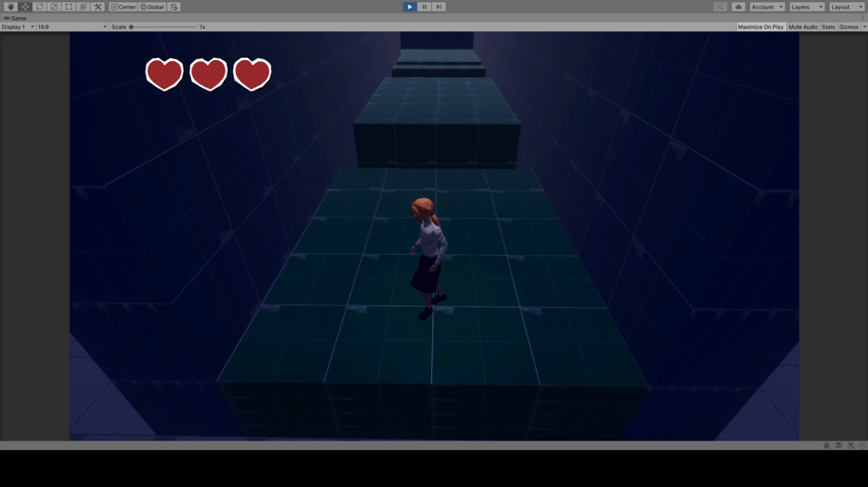The height and width of the screenshot is (487, 868).
Task: Select the Move tool
Action: (x=26, y=7)
